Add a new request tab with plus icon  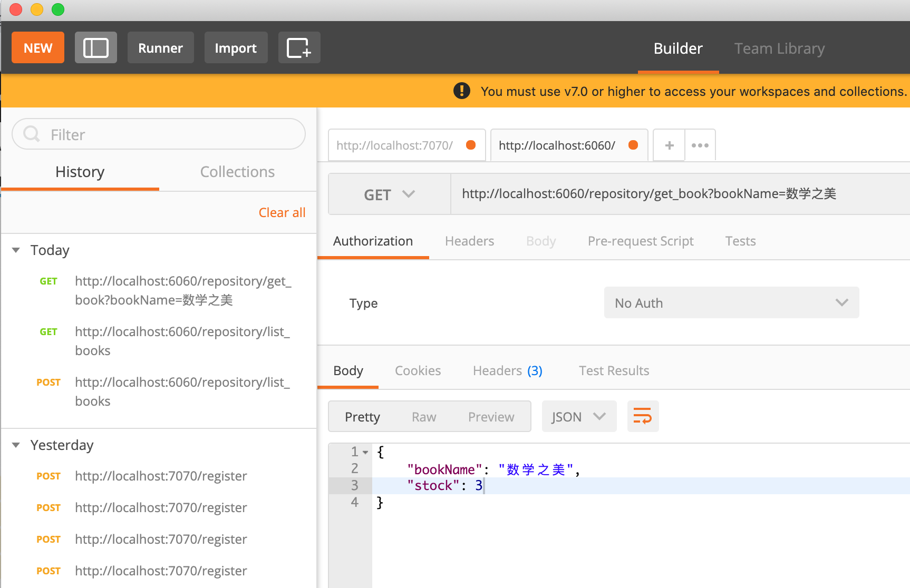(x=669, y=145)
